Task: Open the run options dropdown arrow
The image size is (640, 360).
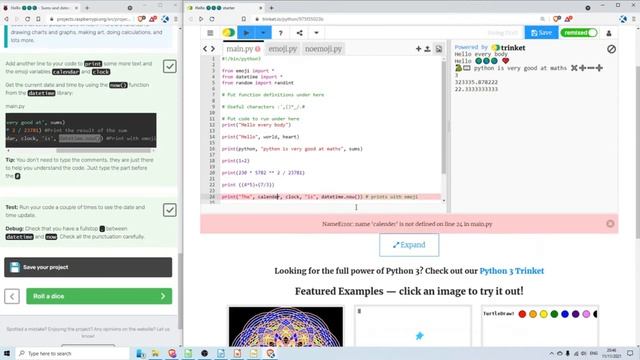Action: 263,33
